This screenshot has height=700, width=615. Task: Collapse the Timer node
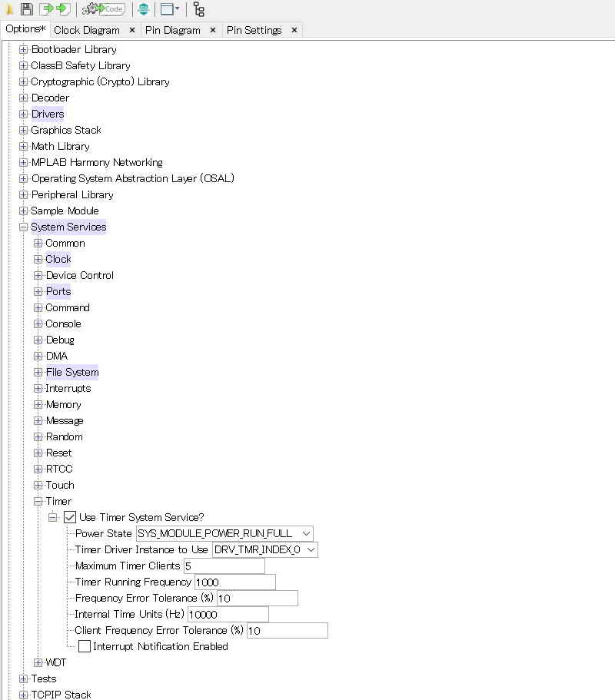point(38,501)
